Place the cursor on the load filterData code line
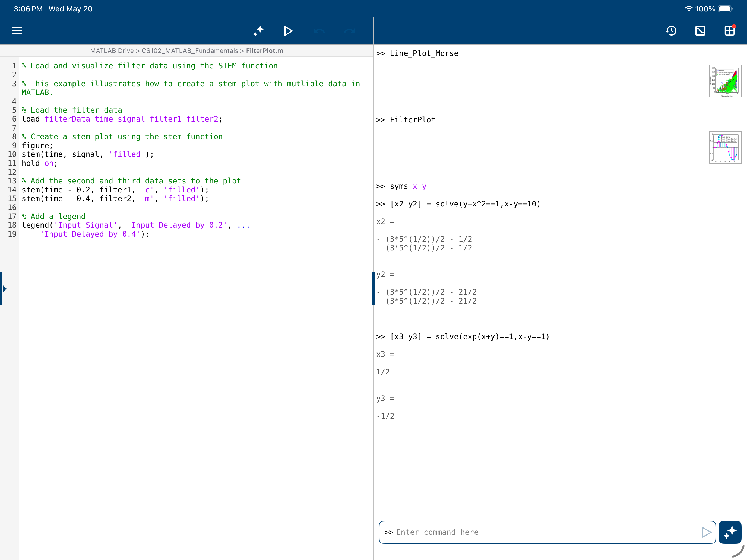747x560 pixels. (122, 119)
